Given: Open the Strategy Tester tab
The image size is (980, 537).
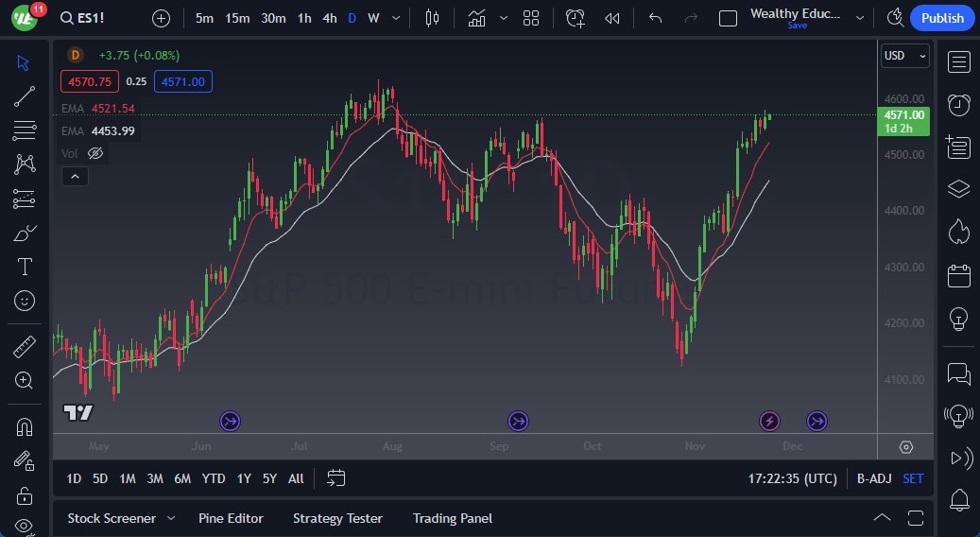Looking at the screenshot, I should pos(337,518).
